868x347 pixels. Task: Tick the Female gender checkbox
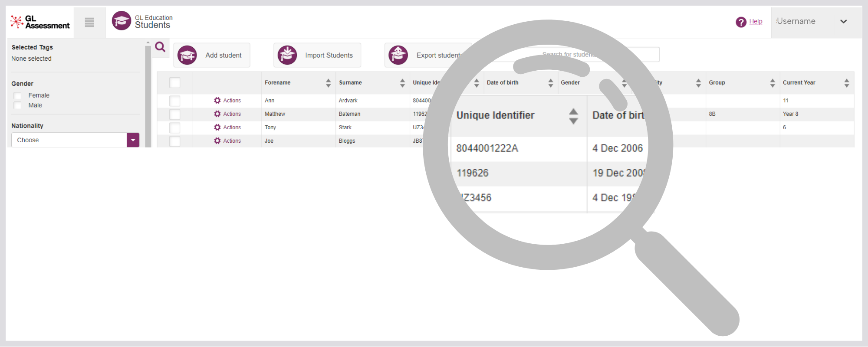click(17, 95)
